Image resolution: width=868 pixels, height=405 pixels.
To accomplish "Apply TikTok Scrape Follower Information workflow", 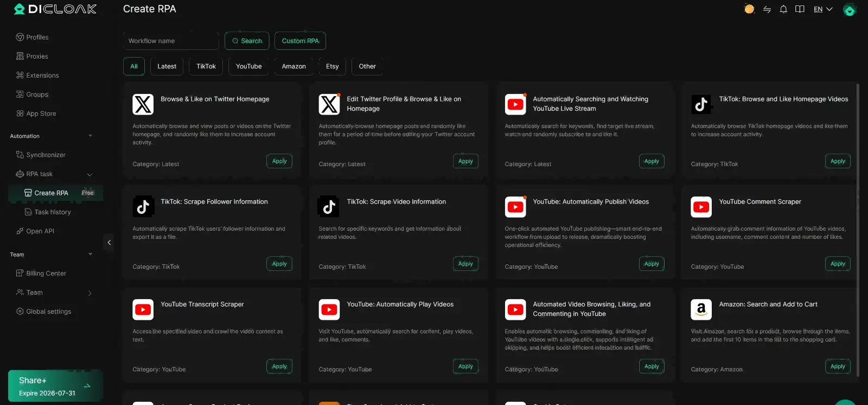I will point(279,264).
